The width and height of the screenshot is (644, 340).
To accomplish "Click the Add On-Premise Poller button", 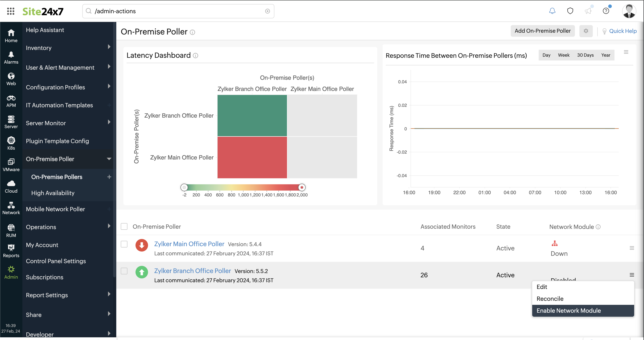I will [x=542, y=31].
